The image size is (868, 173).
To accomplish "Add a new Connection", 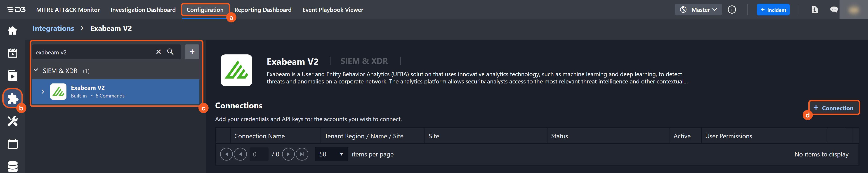I will point(834,108).
